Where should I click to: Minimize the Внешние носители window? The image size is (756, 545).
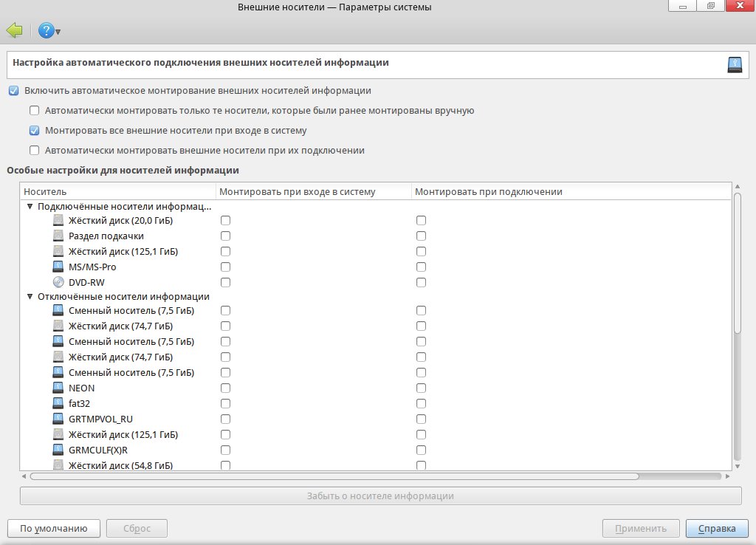tap(682, 6)
